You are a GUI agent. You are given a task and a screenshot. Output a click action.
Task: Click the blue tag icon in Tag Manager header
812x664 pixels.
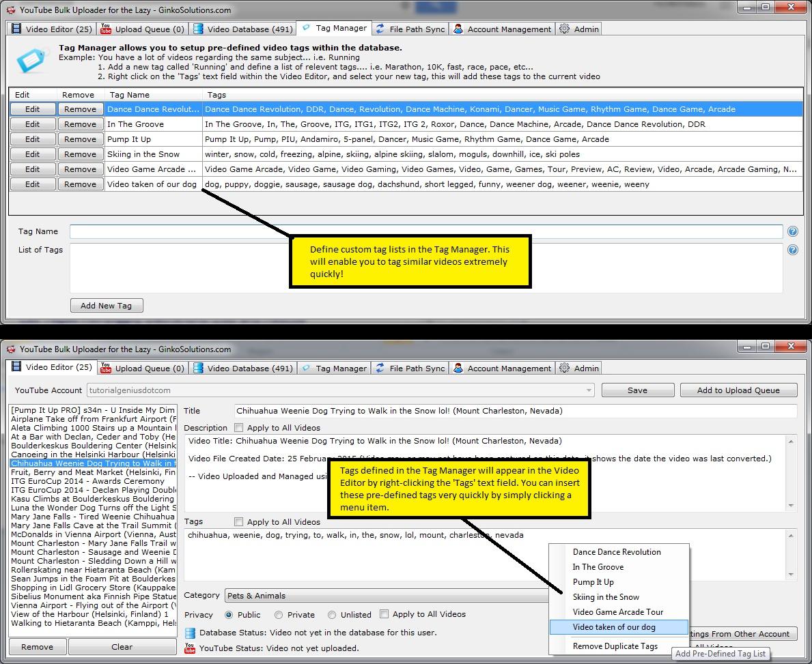click(x=31, y=61)
